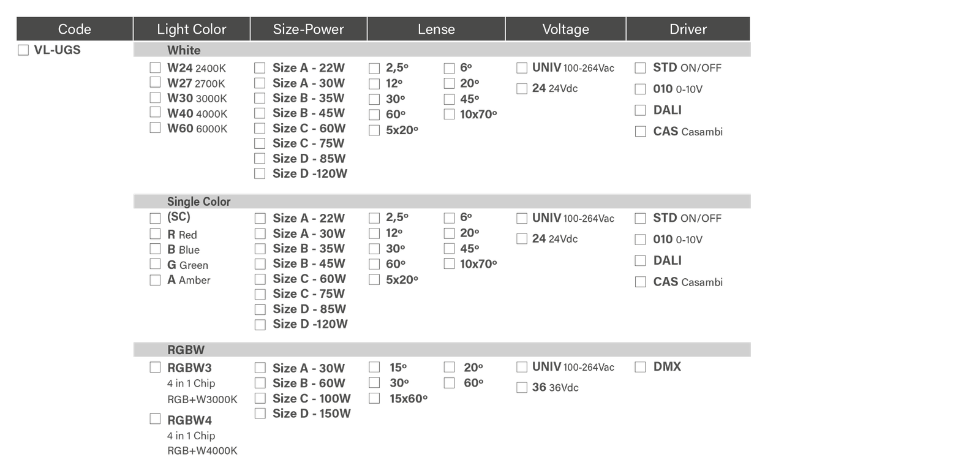
Task: Select the W27 2700K option
Action: pos(156,82)
